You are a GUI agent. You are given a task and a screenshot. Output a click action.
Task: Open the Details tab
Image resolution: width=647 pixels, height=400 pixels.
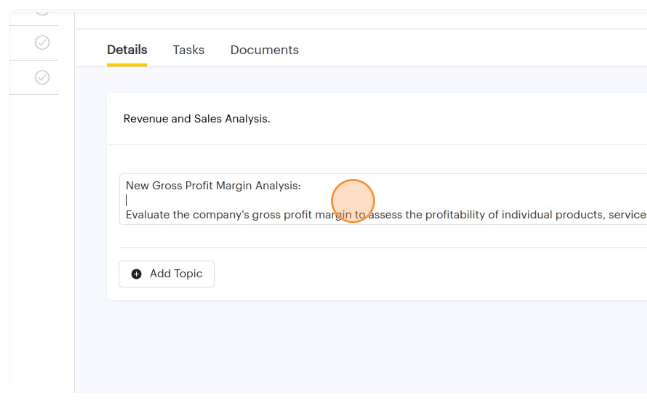(x=127, y=50)
